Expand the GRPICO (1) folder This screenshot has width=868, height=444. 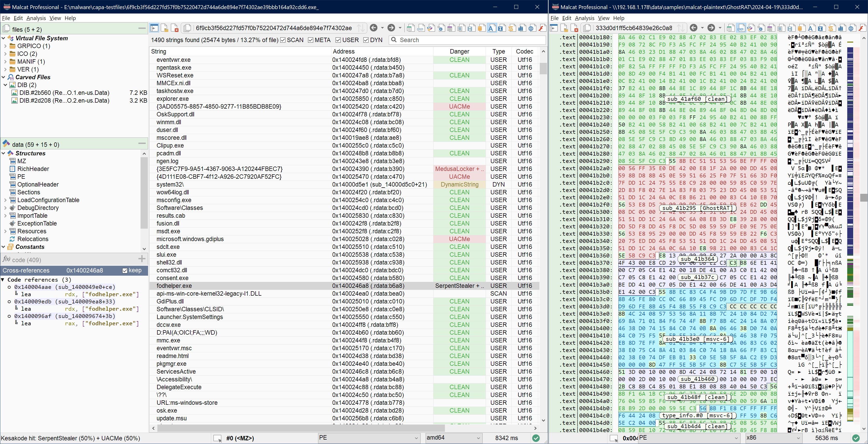tap(5, 46)
